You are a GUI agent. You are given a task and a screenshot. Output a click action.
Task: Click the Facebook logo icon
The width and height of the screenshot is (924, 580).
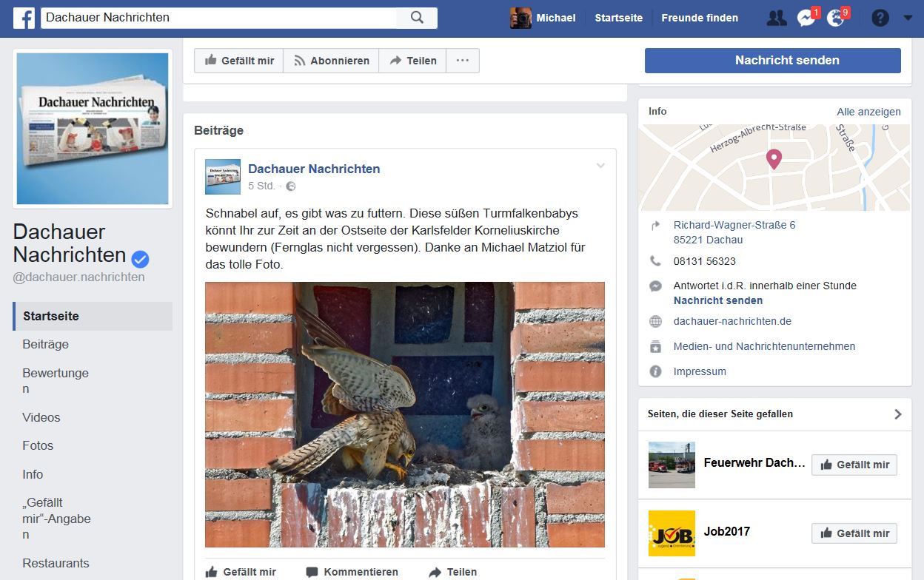[24, 18]
